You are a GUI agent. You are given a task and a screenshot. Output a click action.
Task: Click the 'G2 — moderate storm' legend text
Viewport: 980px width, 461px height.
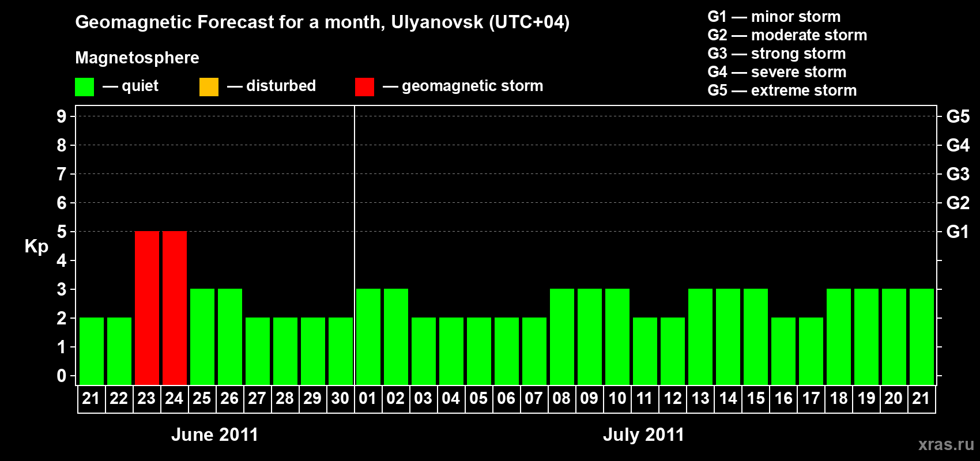[787, 35]
